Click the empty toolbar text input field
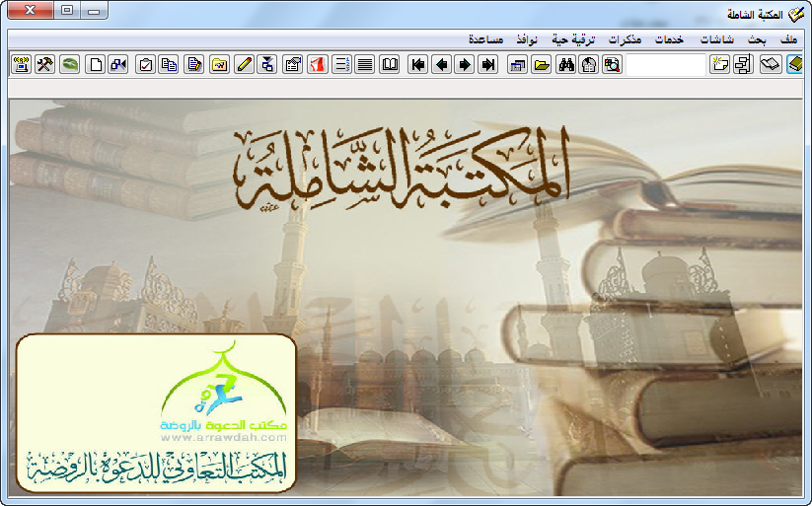 (x=666, y=65)
